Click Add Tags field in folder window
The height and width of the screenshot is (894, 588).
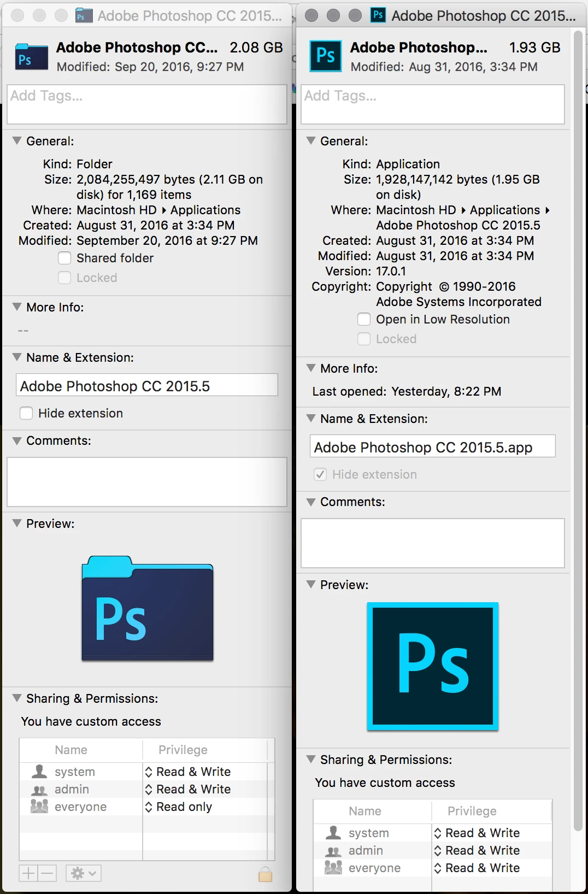[147, 104]
